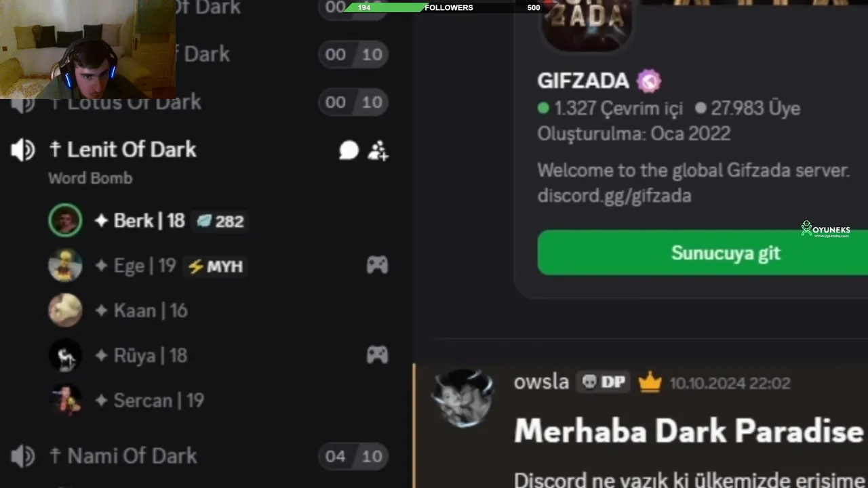Click the 282 badge next to Berk
868x488 pixels.
220,221
